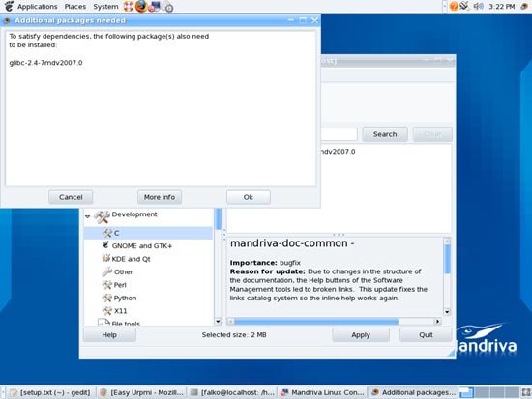Image resolution: width=532 pixels, height=399 pixels.
Task: Switch to Easy Urpmi Mozilla taskbar window
Action: 142,392
